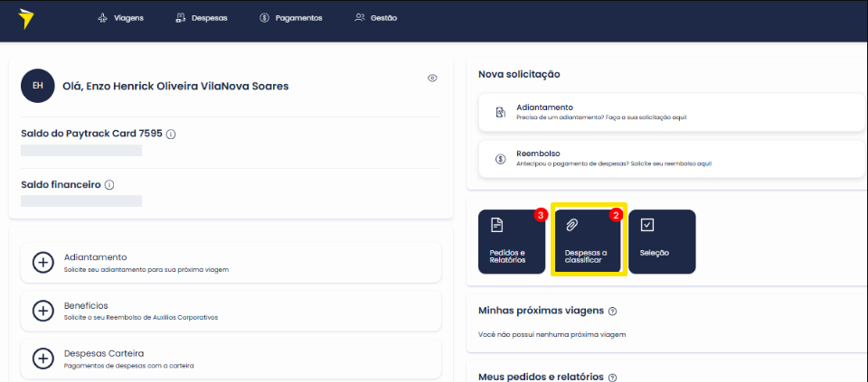Click info icon next to Saldo financeiro

click(x=109, y=185)
